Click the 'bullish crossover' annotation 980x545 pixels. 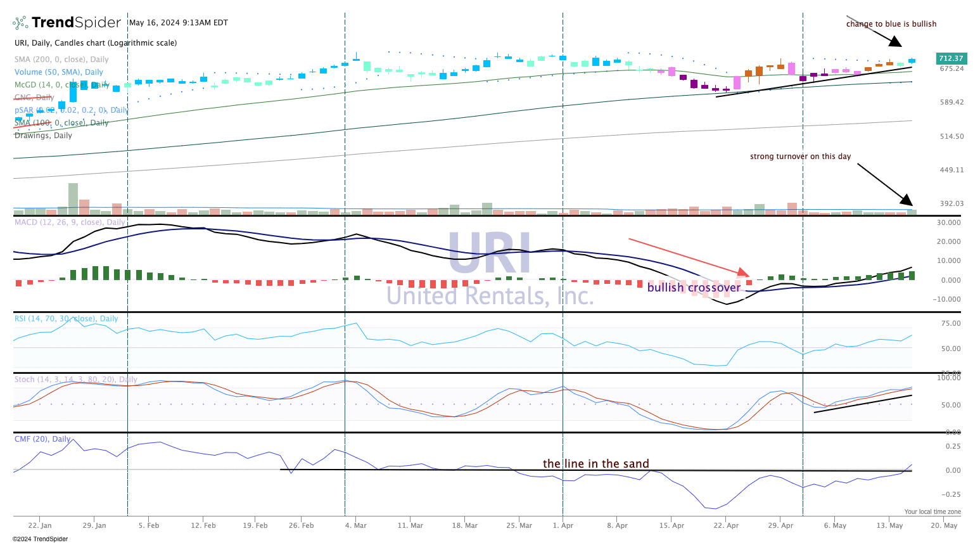click(x=694, y=288)
